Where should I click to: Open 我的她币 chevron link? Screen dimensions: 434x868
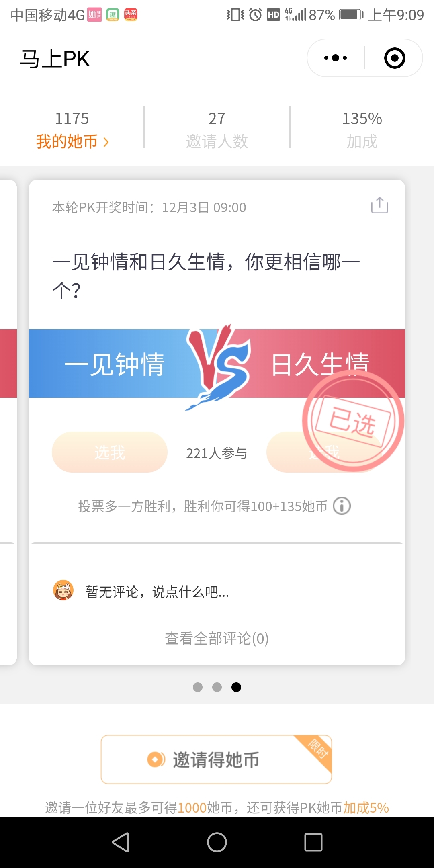click(72, 141)
